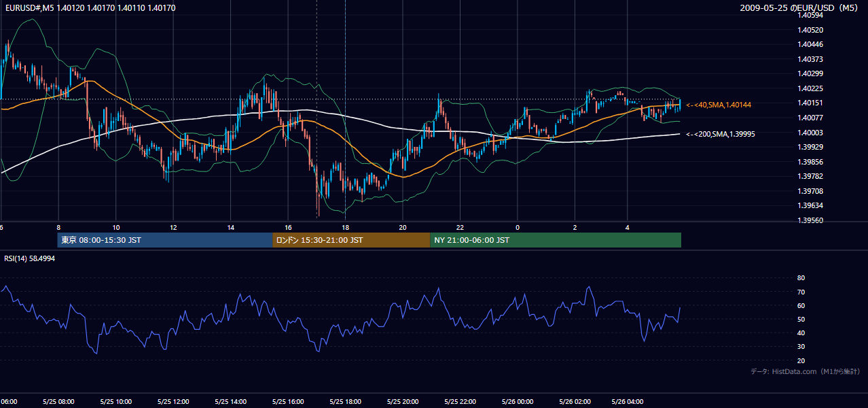This screenshot has height=408, width=868.
Task: Click price axis value 1.39856
Action: coord(810,162)
